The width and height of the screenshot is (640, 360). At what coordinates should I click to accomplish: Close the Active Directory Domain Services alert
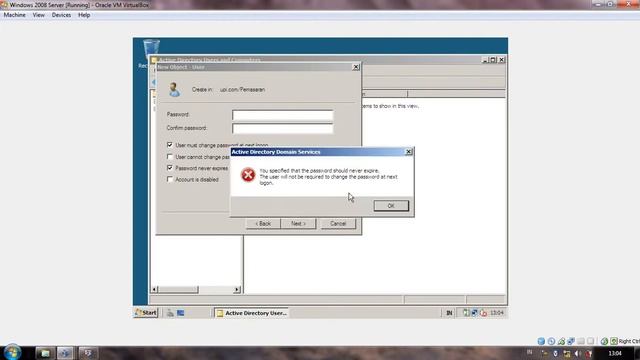pyautogui.click(x=408, y=152)
